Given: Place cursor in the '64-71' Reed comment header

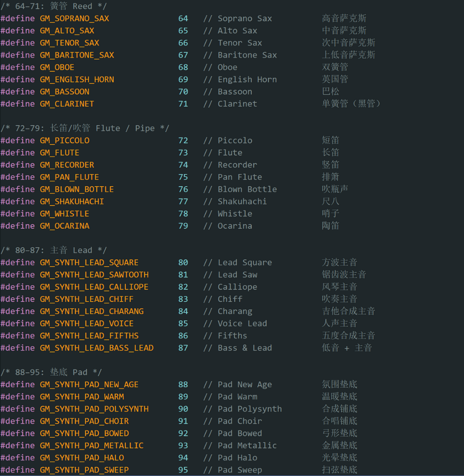Looking at the screenshot, I should [54, 6].
